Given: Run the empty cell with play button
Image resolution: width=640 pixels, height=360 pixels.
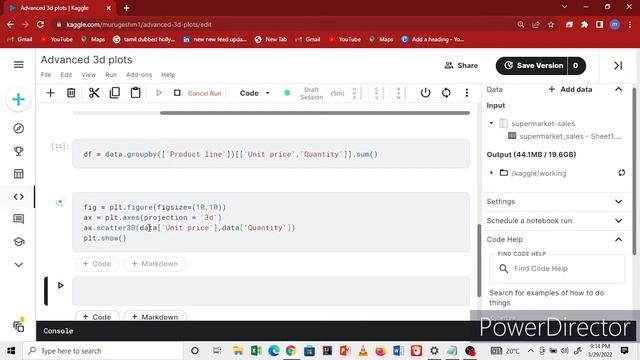Looking at the screenshot, I should click(x=60, y=285).
